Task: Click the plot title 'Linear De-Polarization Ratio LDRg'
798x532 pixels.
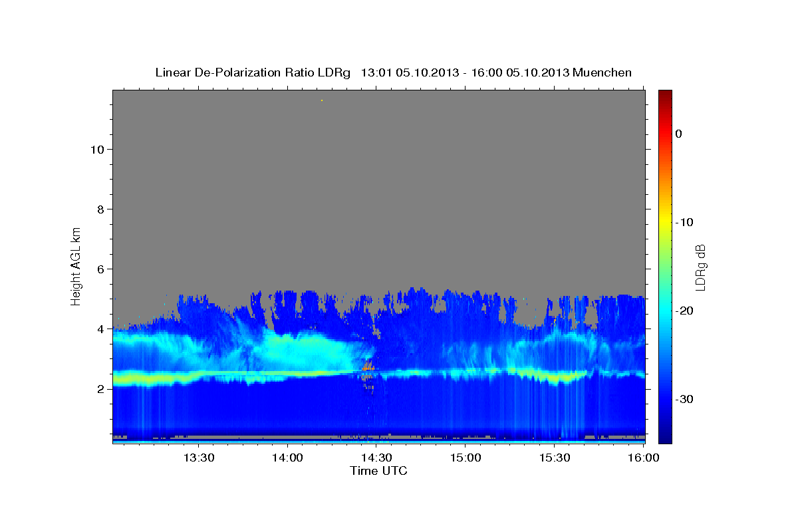Action: point(252,72)
